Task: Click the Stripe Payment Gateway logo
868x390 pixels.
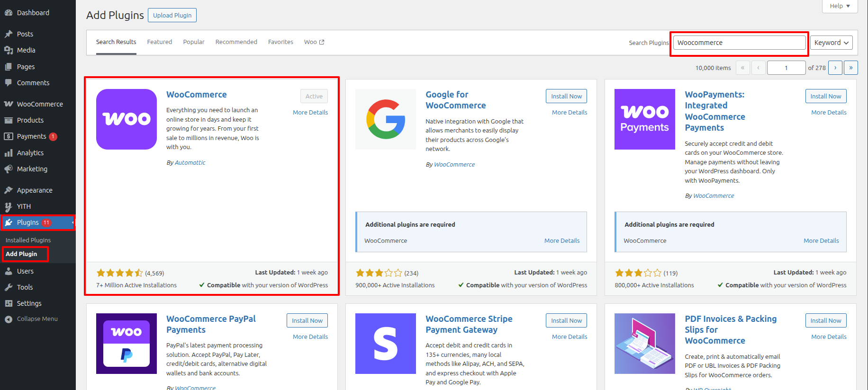Action: (386, 344)
